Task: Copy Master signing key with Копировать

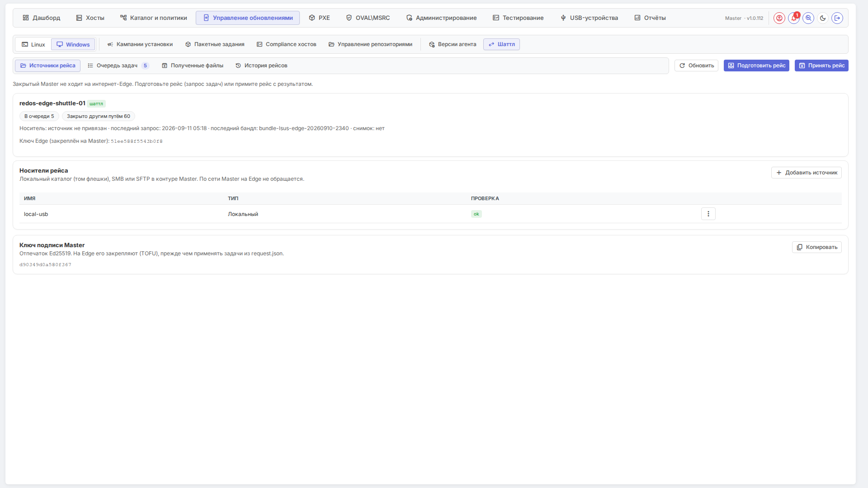Action: point(817,247)
